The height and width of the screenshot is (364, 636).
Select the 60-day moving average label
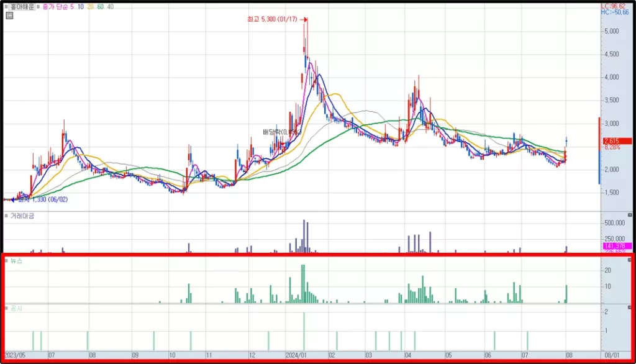pyautogui.click(x=100, y=7)
